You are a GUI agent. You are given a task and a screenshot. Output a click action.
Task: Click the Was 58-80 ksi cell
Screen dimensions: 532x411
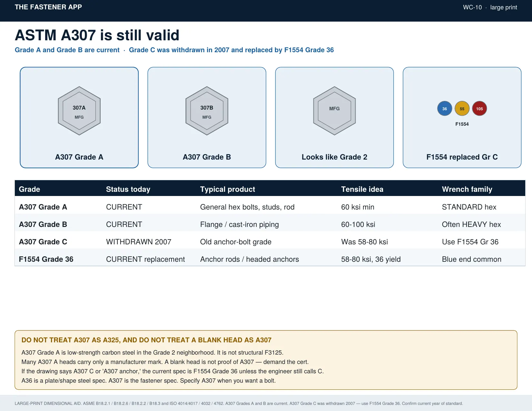(x=365, y=242)
